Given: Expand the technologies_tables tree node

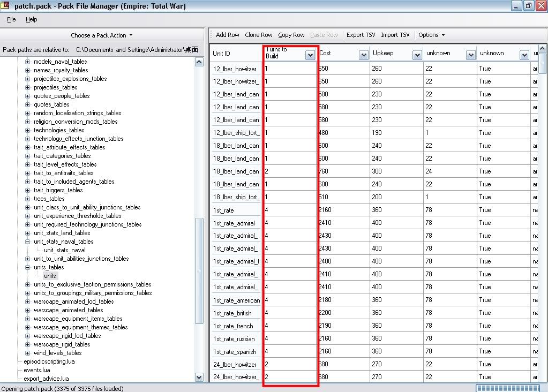Looking at the screenshot, I should (x=28, y=130).
